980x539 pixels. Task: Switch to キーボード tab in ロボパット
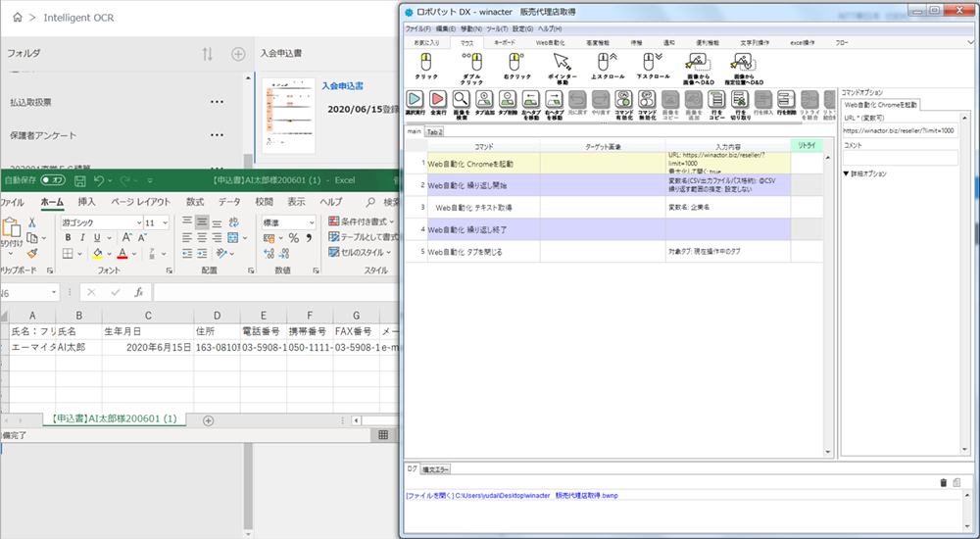coord(505,42)
